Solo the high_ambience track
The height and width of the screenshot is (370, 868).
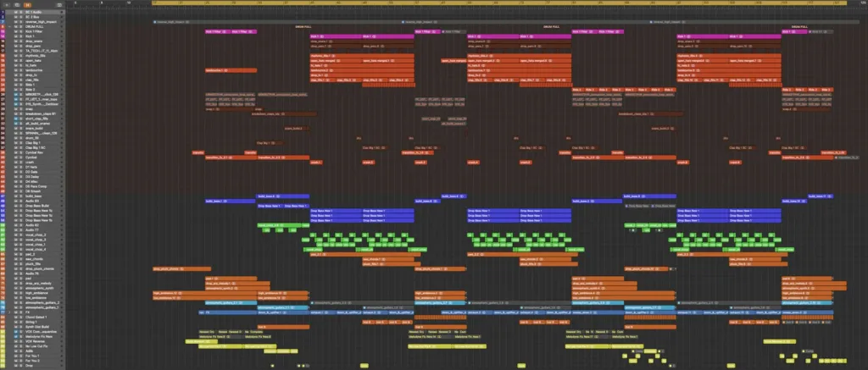point(21,294)
